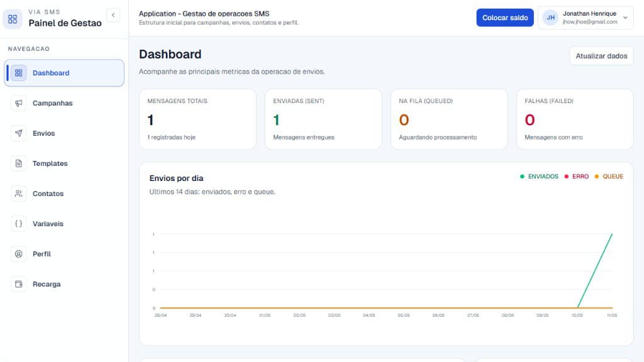The image size is (644, 362).
Task: Click the Na Fila (Queued) card
Action: tap(449, 119)
